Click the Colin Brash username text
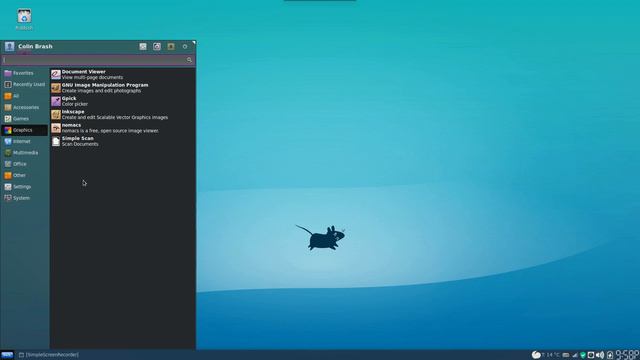640x360 pixels. pos(35,47)
